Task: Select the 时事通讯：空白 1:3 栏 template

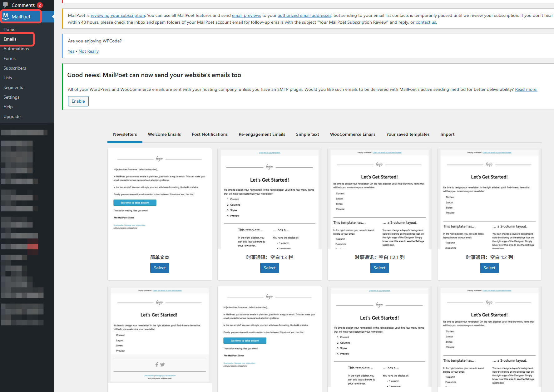Action: [270, 268]
